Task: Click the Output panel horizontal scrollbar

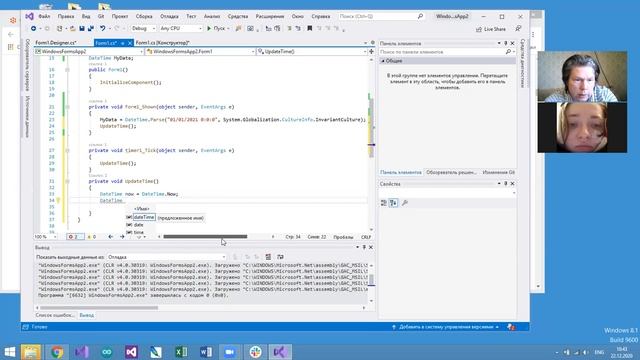Action: click(x=99, y=308)
